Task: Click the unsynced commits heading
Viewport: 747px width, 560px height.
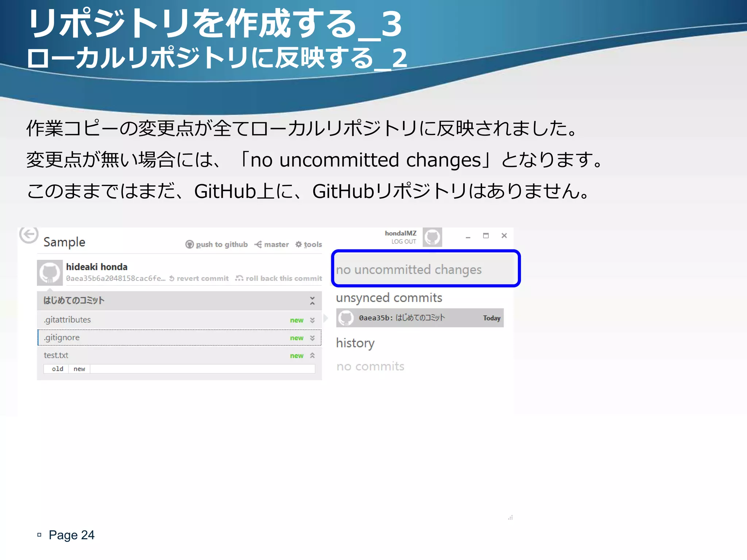Action: (389, 298)
